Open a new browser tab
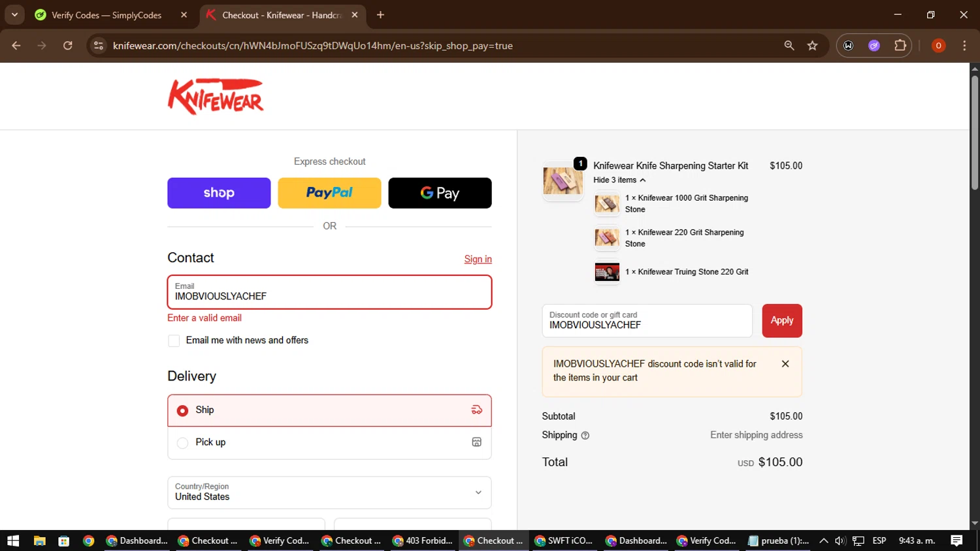 tap(380, 15)
